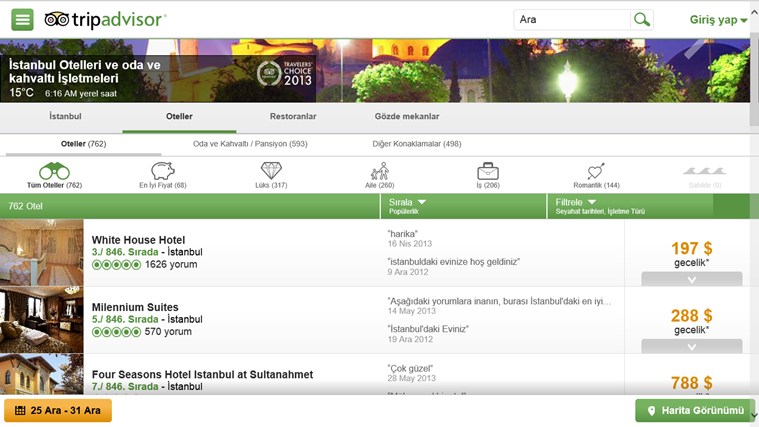Click the 762 Otel count label
This screenshot has height=427, width=759.
pyautogui.click(x=25, y=206)
